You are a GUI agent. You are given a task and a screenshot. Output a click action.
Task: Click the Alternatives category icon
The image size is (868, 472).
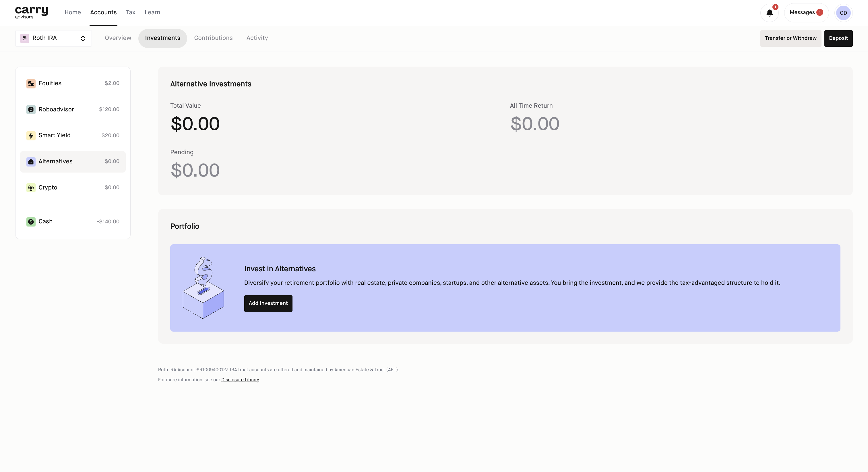coord(31,162)
